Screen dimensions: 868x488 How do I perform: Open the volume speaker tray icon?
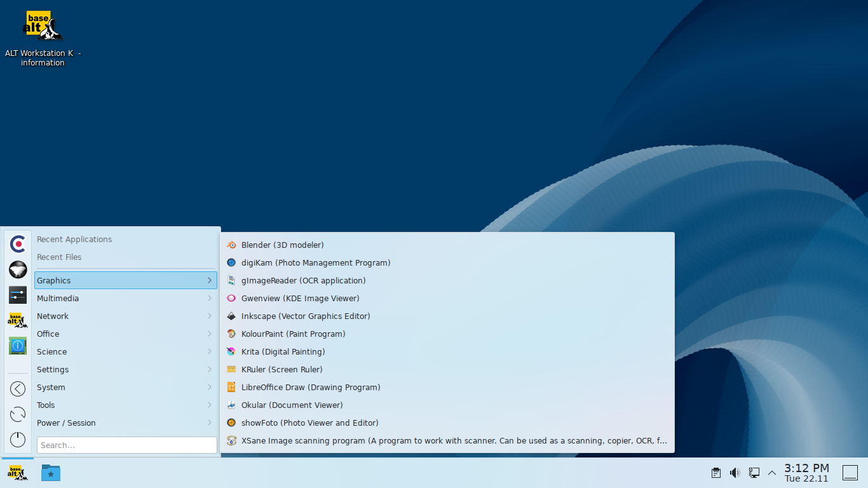[x=735, y=473]
